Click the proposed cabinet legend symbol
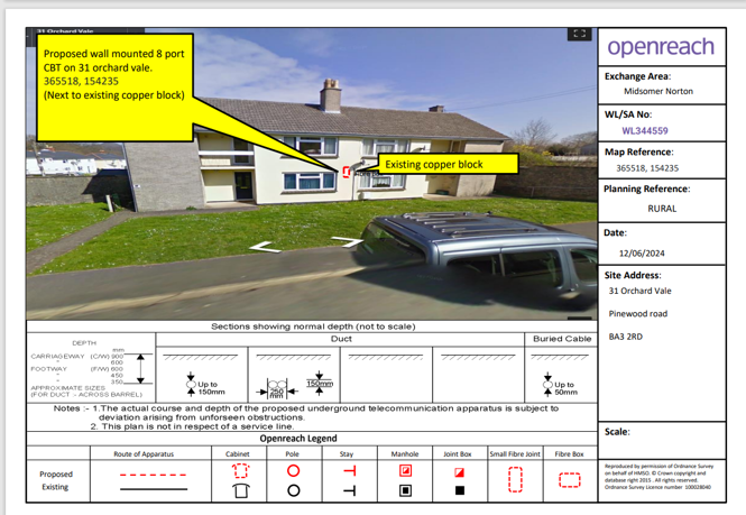 click(240, 471)
